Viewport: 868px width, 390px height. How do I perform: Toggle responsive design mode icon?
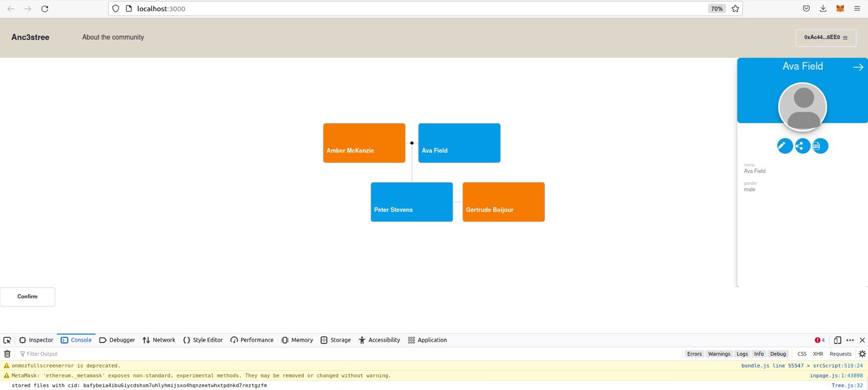tap(837, 340)
